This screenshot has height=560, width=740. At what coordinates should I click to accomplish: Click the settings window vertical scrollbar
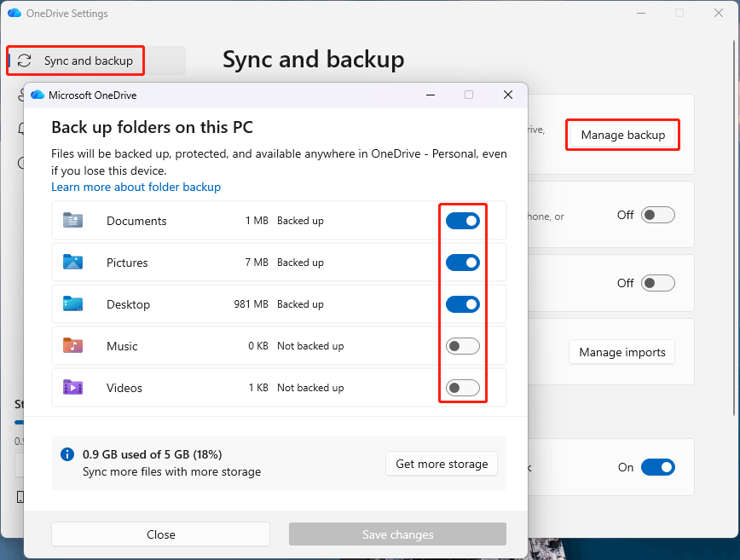(734, 227)
